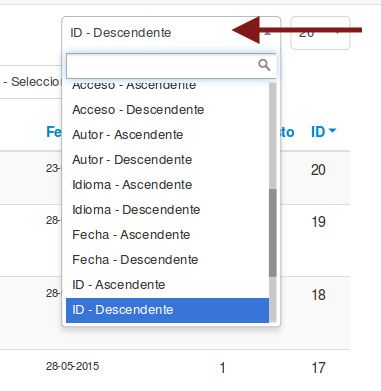381x391 pixels.
Task: Click the magnifier icon in search box
Action: [264, 65]
